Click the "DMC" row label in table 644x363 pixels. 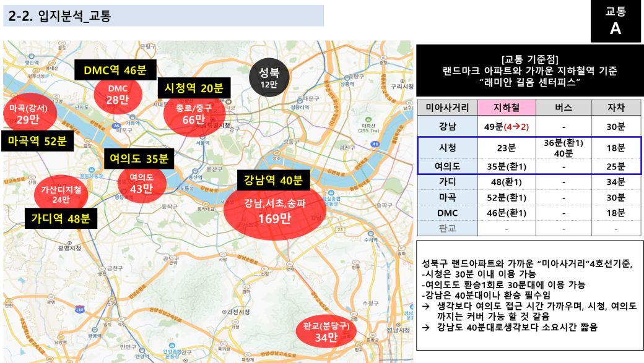click(x=447, y=213)
